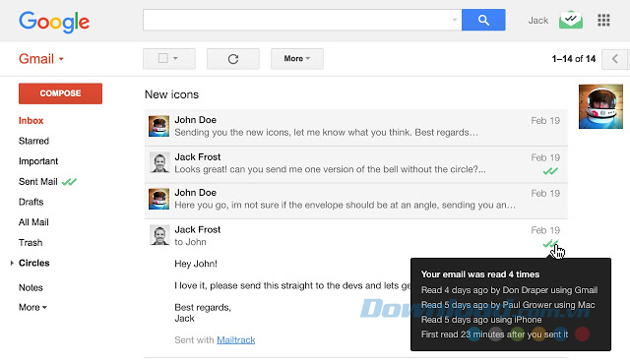Image resolution: width=630 pixels, height=364 pixels.
Task: Click Jack Frost avatar on 'Looks great' message
Action: click(x=159, y=162)
